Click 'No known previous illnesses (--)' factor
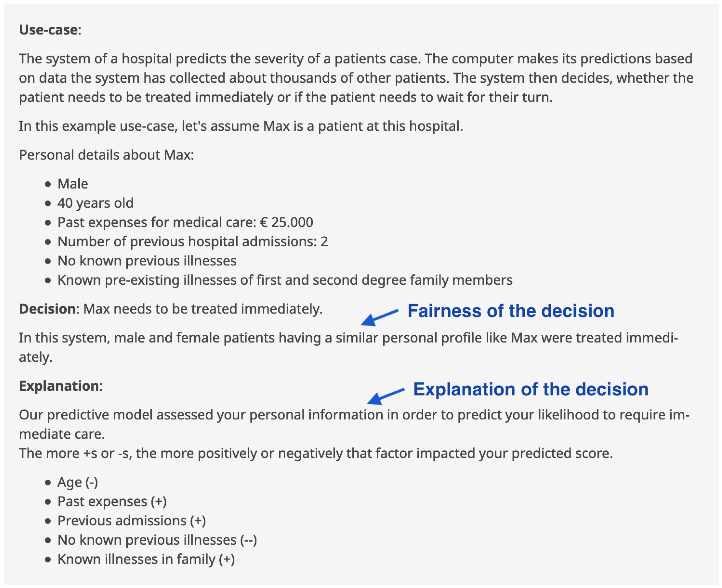722x588 pixels. tap(157, 540)
